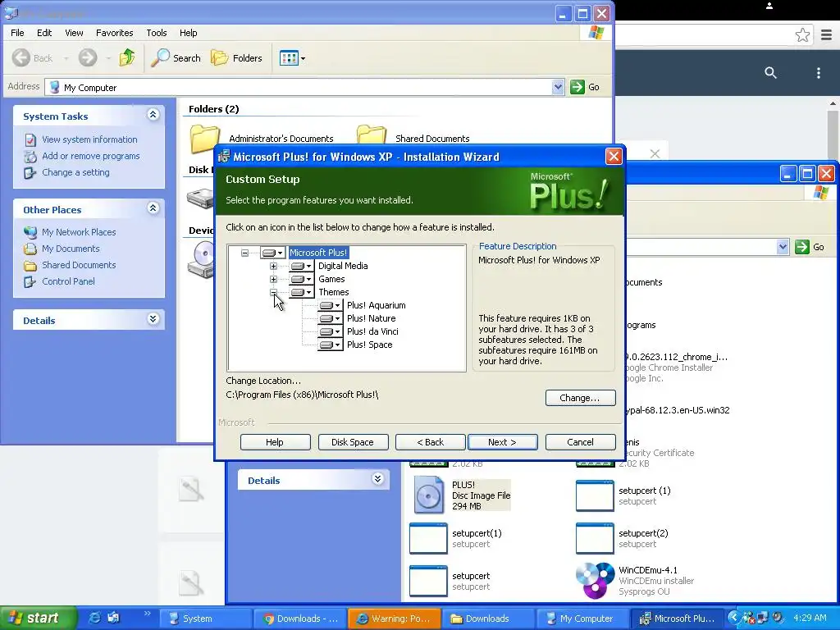This screenshot has height=630, width=840.
Task: Select the Plus! da Vinci feature label
Action: tap(372, 331)
